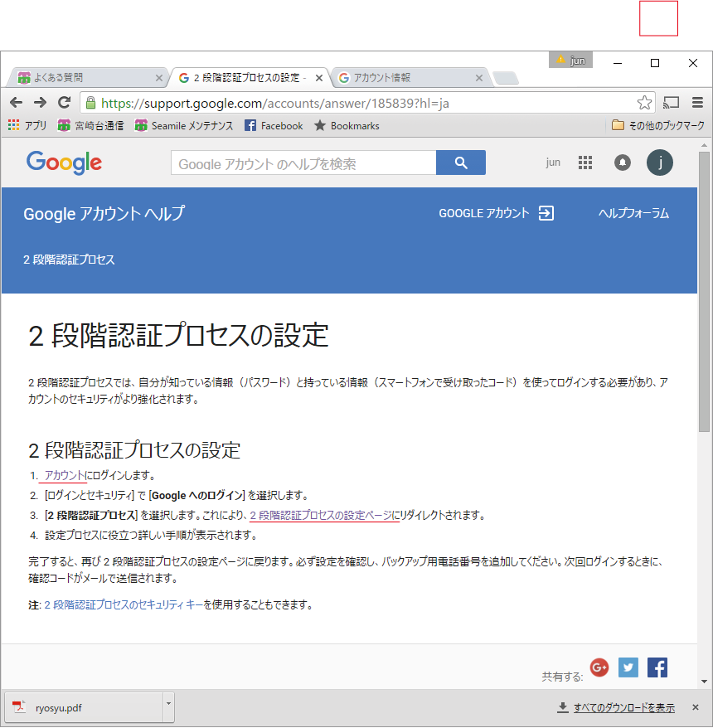This screenshot has width=713, height=728.
Task: Go back to the previous page
Action: 17,103
